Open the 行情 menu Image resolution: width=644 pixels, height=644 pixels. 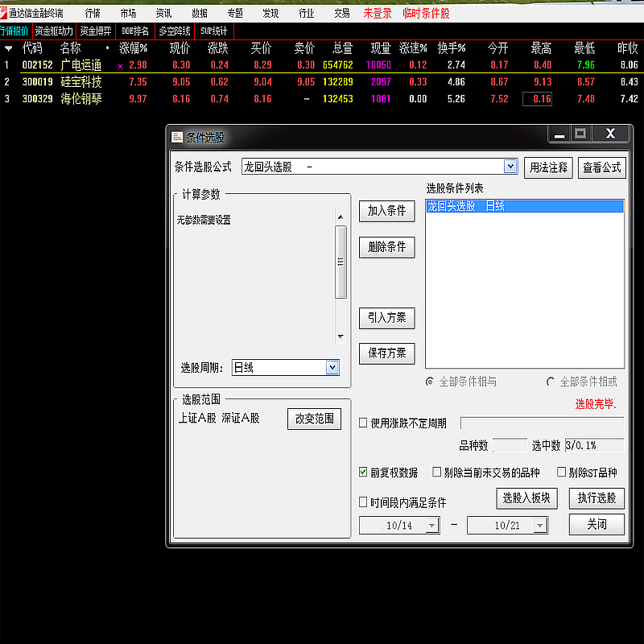pos(93,13)
